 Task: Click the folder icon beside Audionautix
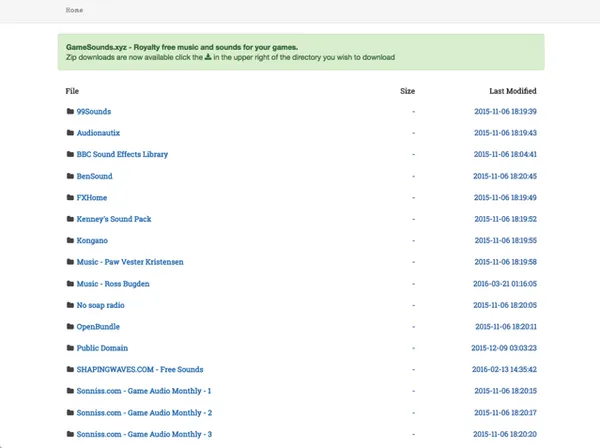point(70,133)
